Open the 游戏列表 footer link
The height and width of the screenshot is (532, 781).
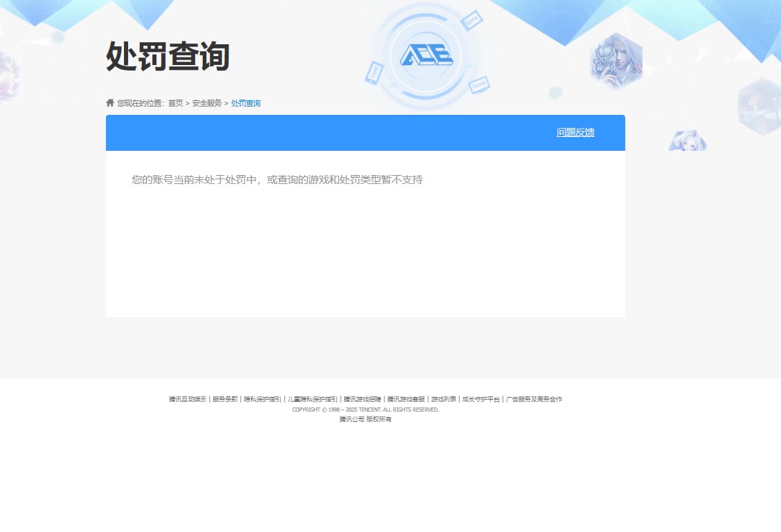pos(443,399)
